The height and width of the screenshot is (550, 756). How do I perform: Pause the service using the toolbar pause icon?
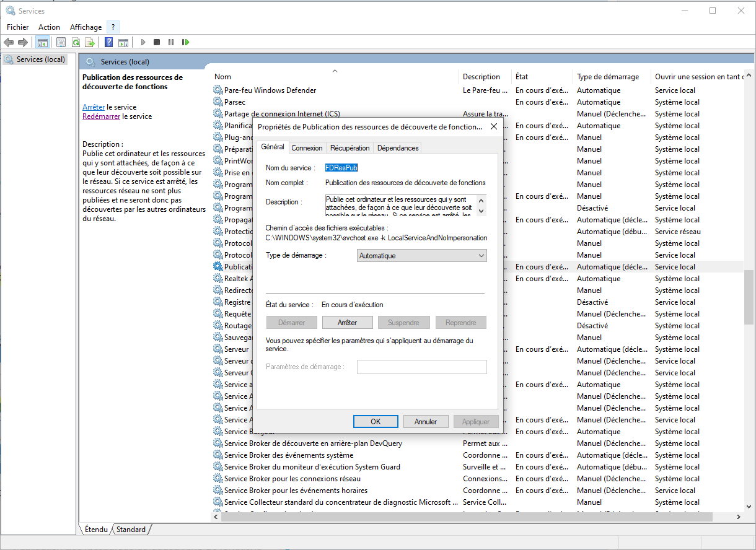coord(171,42)
